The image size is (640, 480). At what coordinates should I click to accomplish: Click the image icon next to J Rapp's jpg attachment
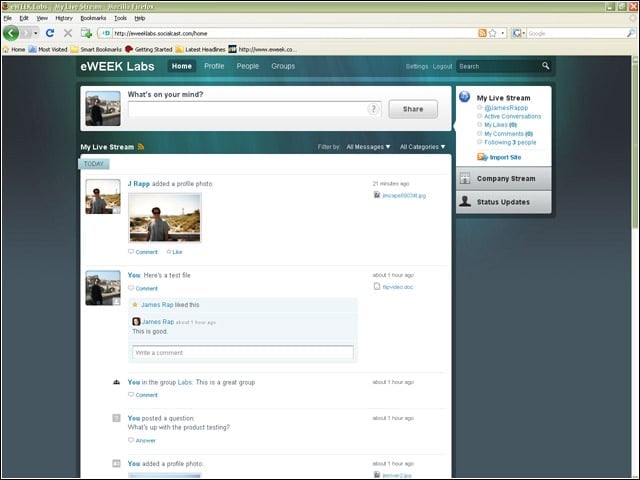coord(377,195)
